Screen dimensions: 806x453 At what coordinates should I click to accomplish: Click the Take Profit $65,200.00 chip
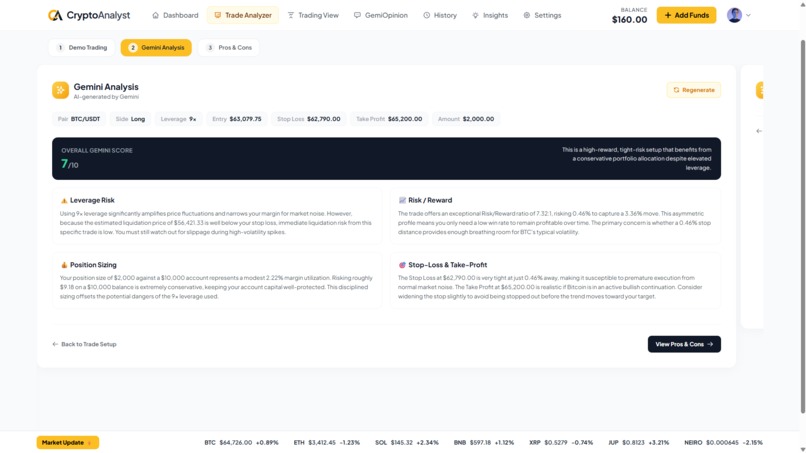pyautogui.click(x=389, y=119)
